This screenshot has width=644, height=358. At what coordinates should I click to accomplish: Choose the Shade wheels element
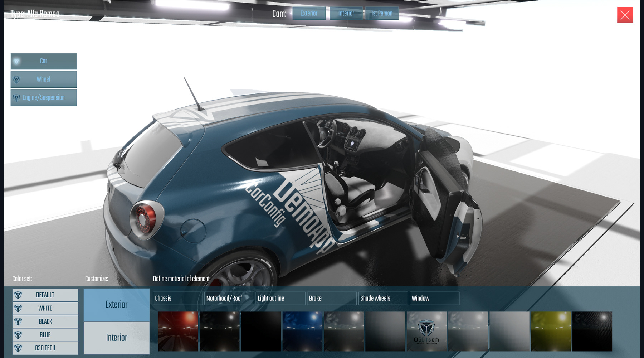tap(383, 298)
